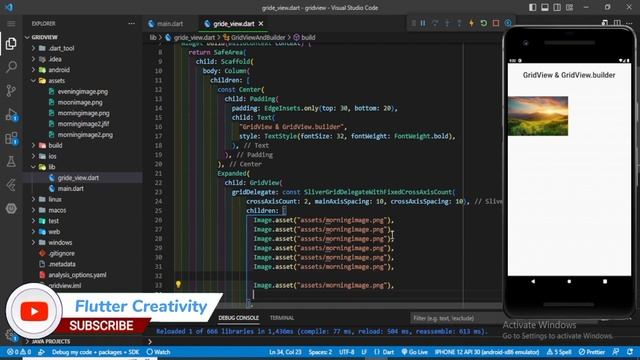Open the Explorer view in activity bar
The height and width of the screenshot is (360, 640).
click(x=11, y=43)
